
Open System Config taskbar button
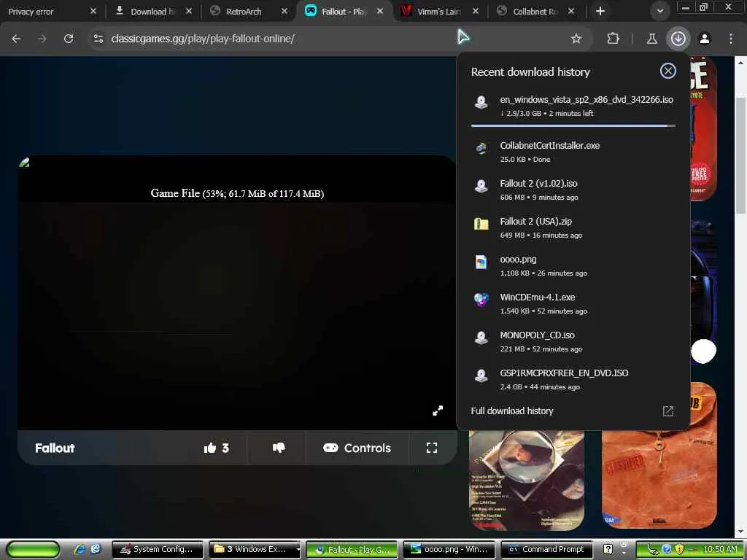[x=158, y=549]
